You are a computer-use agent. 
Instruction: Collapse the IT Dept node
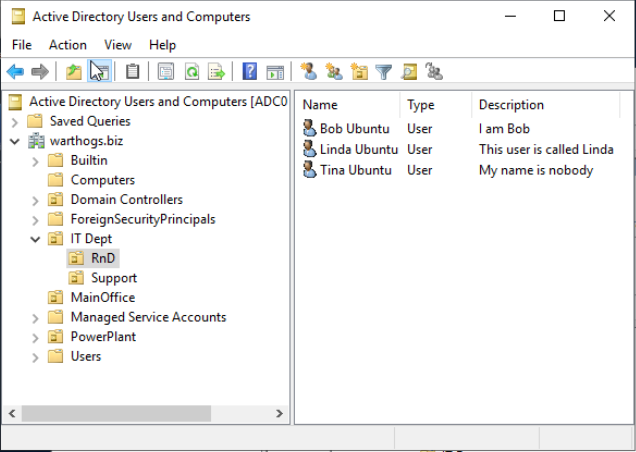coord(35,239)
